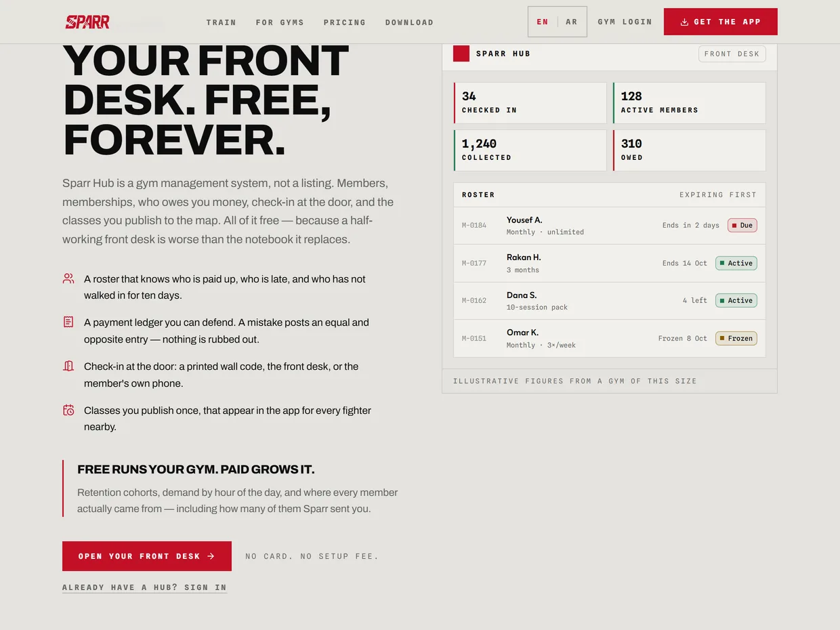Click 'Free runs your gym. Paid grows it.' heading
840x630 pixels.
(196, 469)
